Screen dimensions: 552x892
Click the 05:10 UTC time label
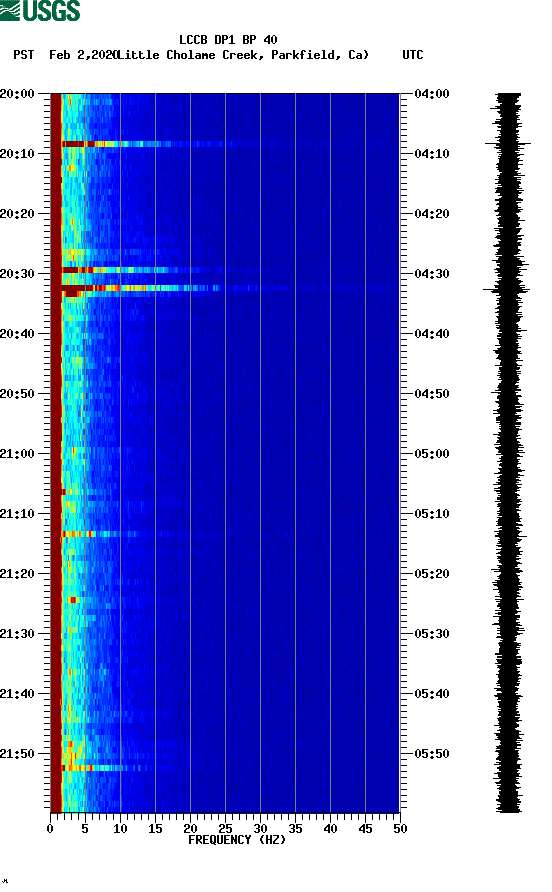(432, 514)
